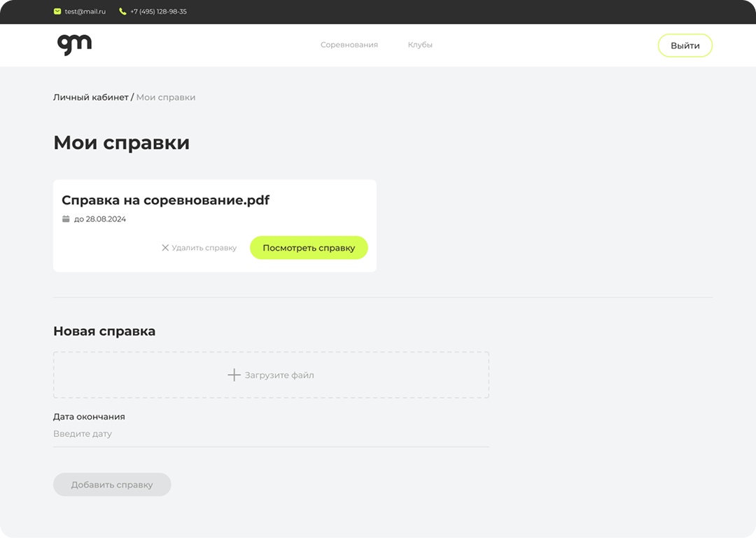Click the +7 (495) 128-98-35 phone number
756x538 pixels.
click(x=158, y=12)
